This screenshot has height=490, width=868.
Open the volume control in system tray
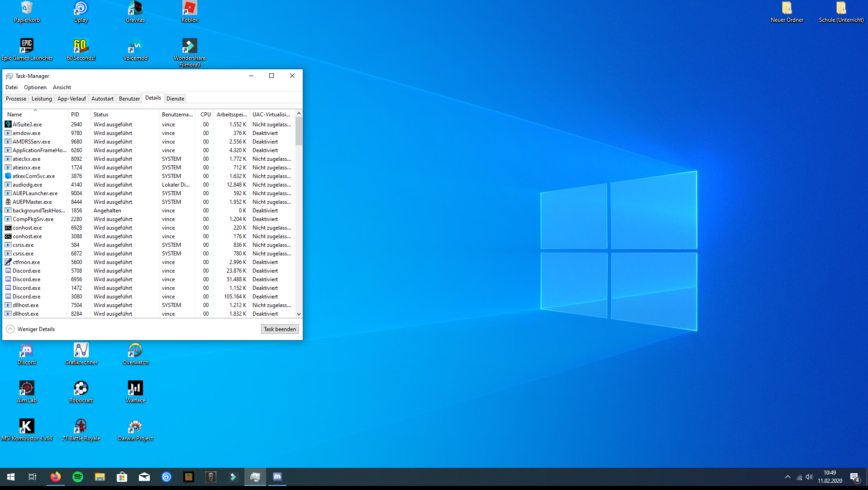pos(809,477)
